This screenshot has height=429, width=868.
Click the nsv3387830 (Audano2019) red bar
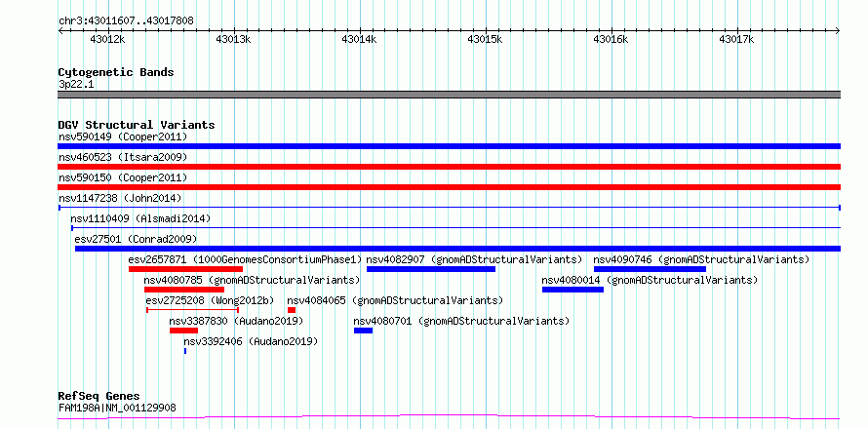(x=183, y=331)
